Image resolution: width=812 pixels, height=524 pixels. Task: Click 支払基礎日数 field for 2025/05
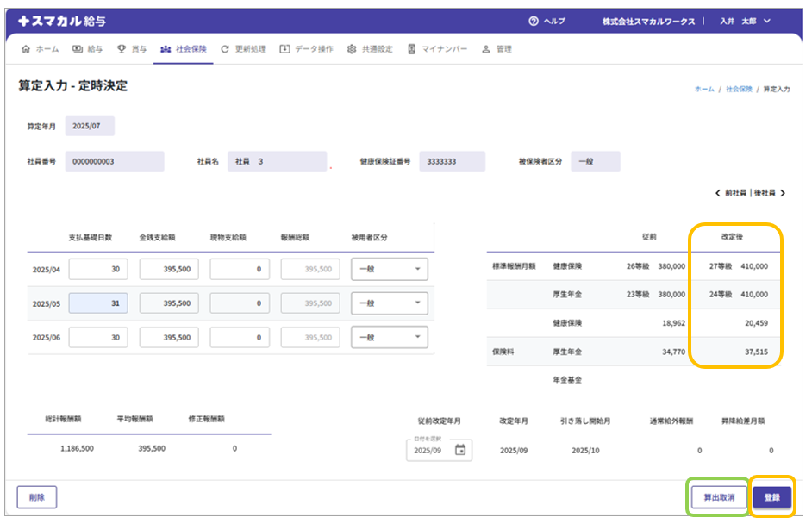coord(98,303)
